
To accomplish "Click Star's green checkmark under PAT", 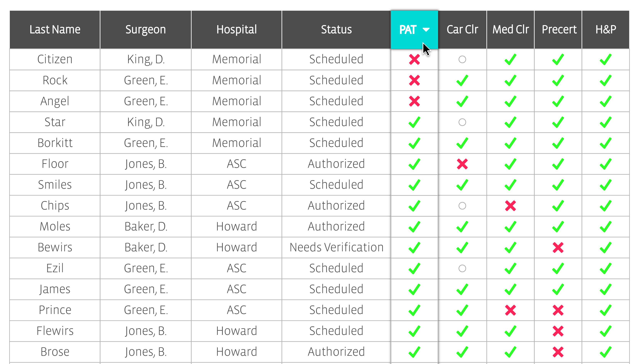I will (414, 122).
